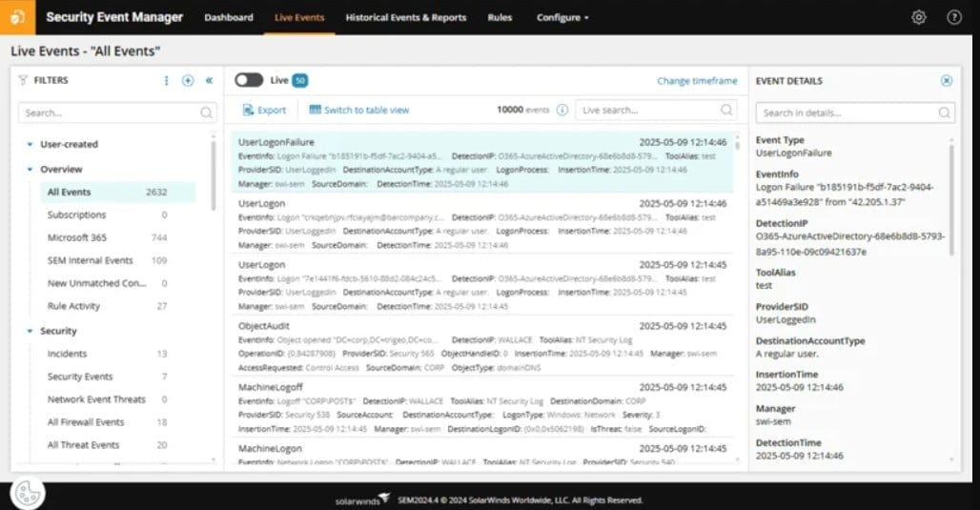Collapse the Overview filter group
Image resolution: width=980 pixels, height=510 pixels.
pos(30,170)
